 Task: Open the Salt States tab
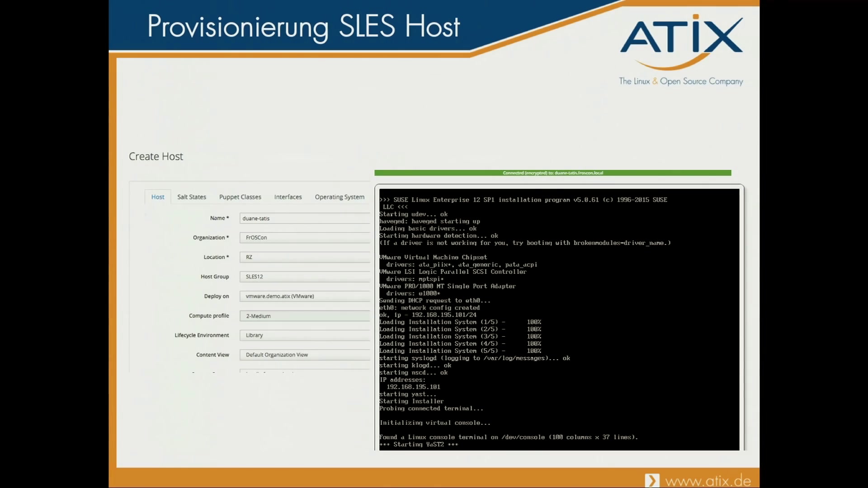tap(192, 197)
